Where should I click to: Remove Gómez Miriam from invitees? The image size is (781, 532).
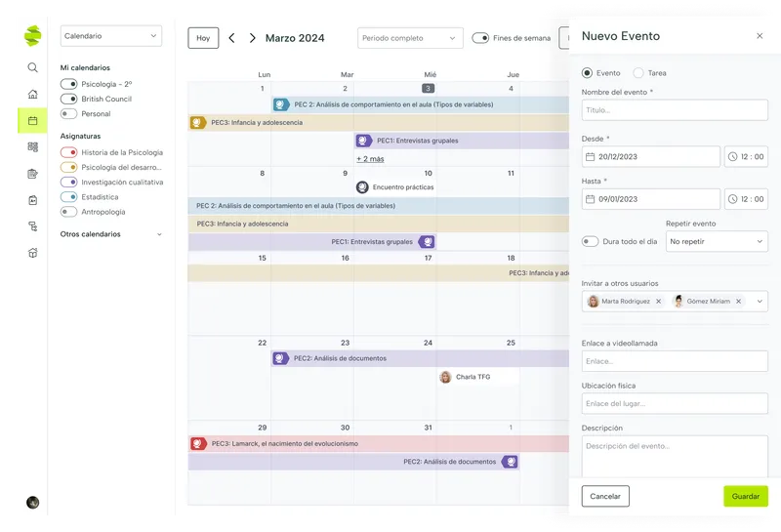(739, 302)
